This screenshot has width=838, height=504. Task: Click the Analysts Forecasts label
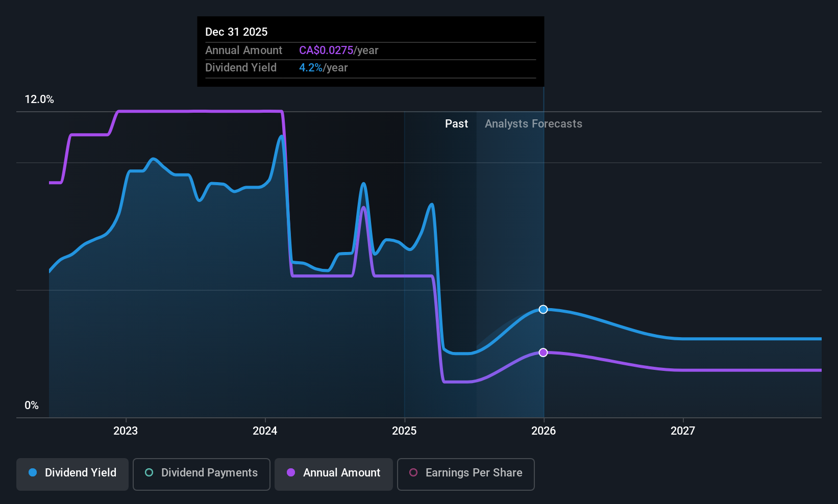coord(533,124)
